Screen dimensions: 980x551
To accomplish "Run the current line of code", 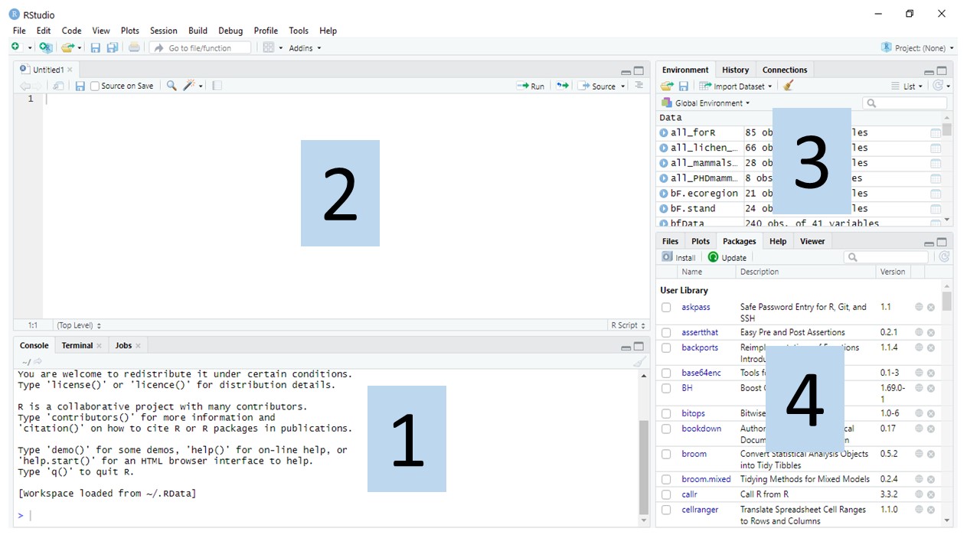I will (531, 85).
